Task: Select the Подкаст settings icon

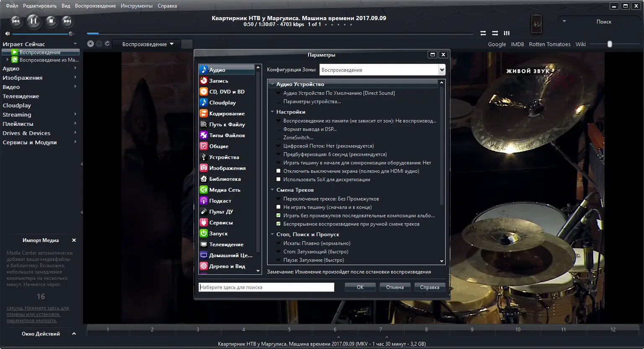Action: coord(204,201)
